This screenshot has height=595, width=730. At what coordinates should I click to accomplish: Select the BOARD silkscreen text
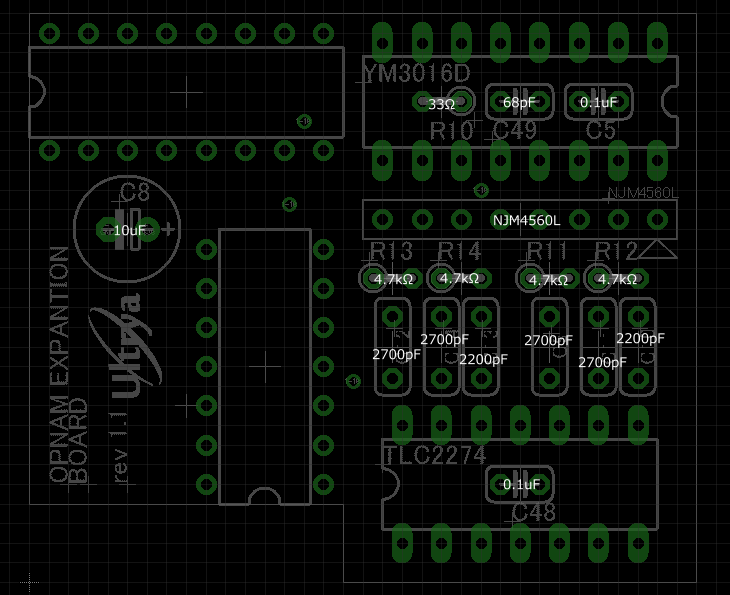pos(77,440)
